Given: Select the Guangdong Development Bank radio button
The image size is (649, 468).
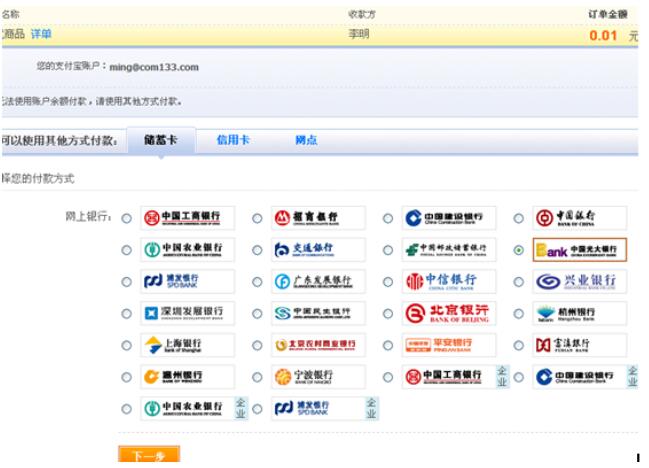Looking at the screenshot, I should (x=257, y=282).
